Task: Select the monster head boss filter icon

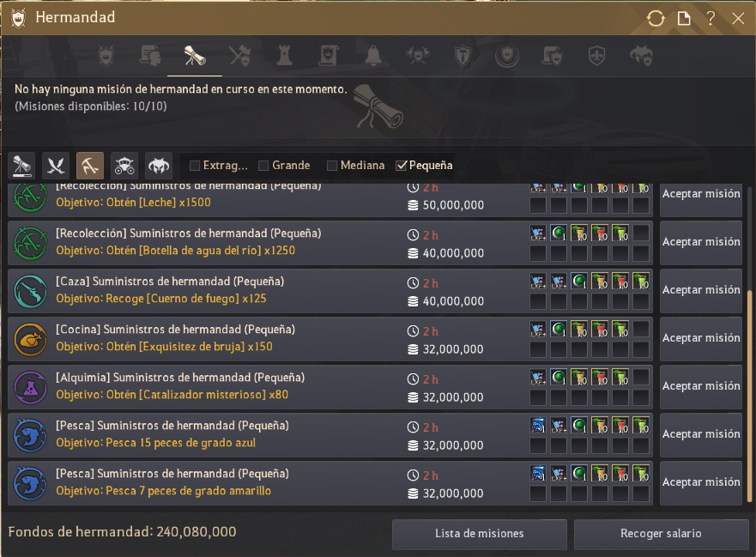Action: coord(159,166)
